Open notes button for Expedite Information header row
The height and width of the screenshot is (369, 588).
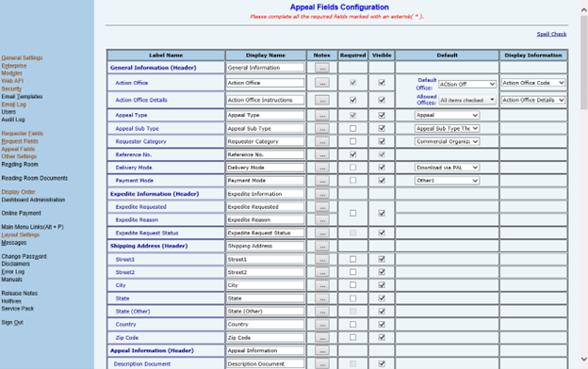pos(322,194)
